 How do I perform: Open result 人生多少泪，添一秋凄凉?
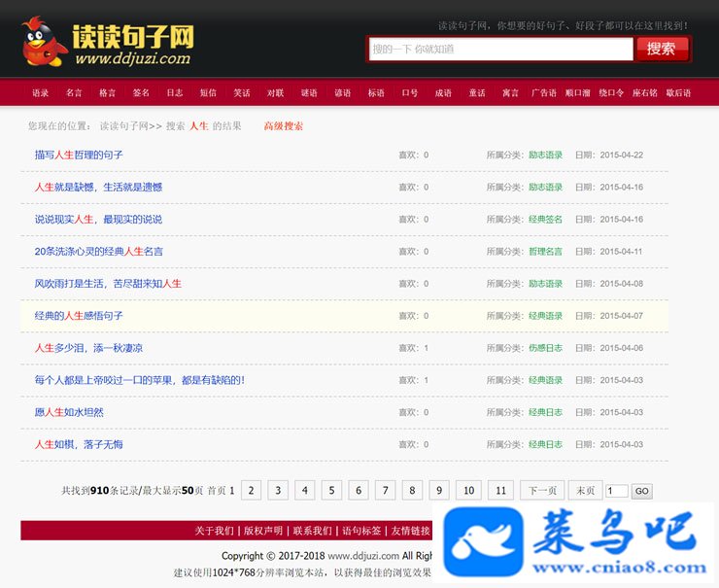[88, 348]
